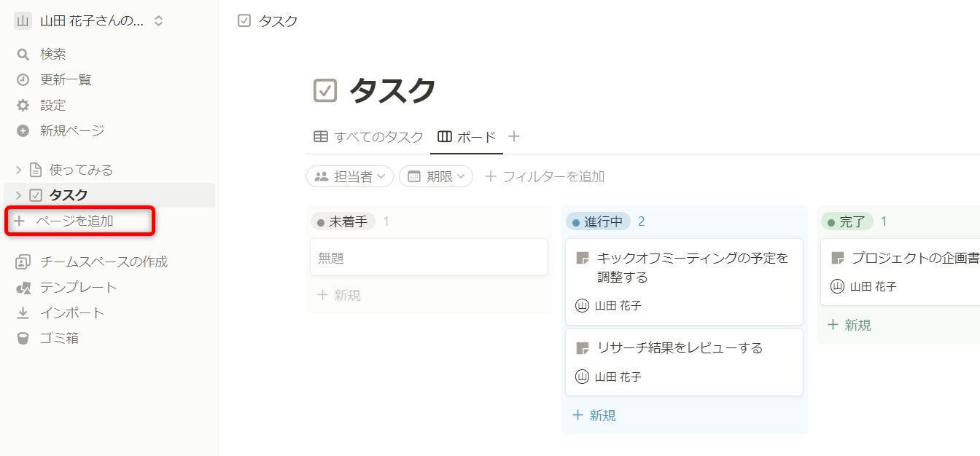Screen dimensions: 980x456
Task: Open the ゴミ箱 trash icon
Action: [23, 339]
